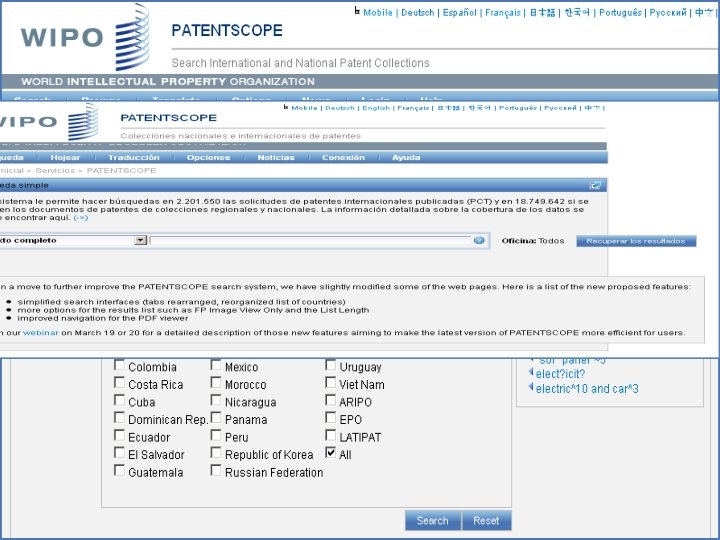Image resolution: width=720 pixels, height=540 pixels.
Task: Check the Ecuador checkbox
Action: (x=119, y=435)
